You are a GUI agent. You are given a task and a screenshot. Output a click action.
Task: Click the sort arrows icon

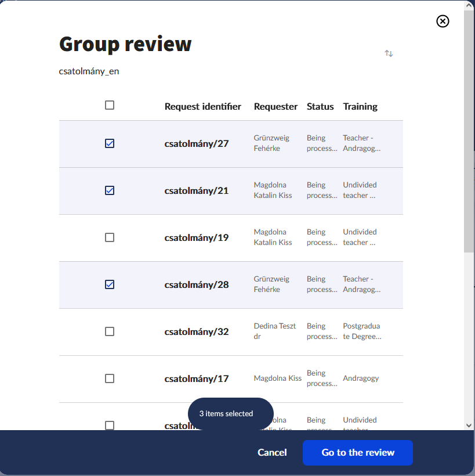tap(389, 53)
